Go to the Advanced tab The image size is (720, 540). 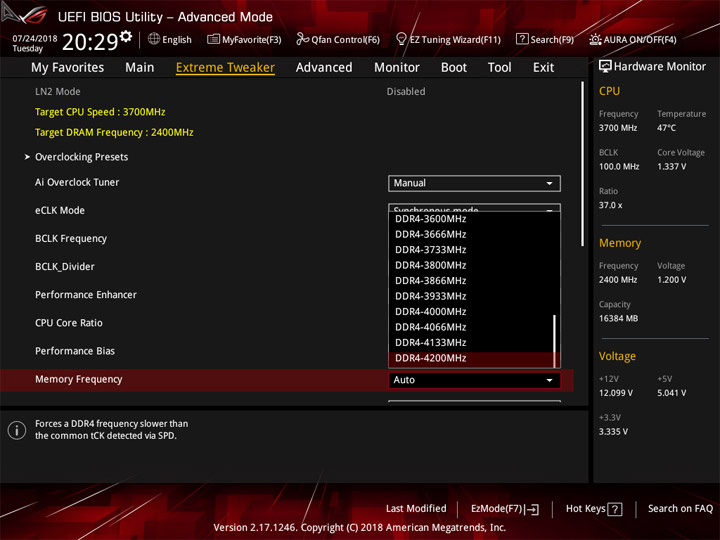pos(324,68)
